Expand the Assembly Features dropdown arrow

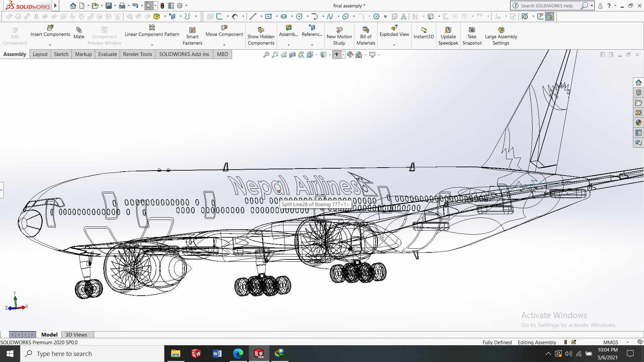point(288,45)
